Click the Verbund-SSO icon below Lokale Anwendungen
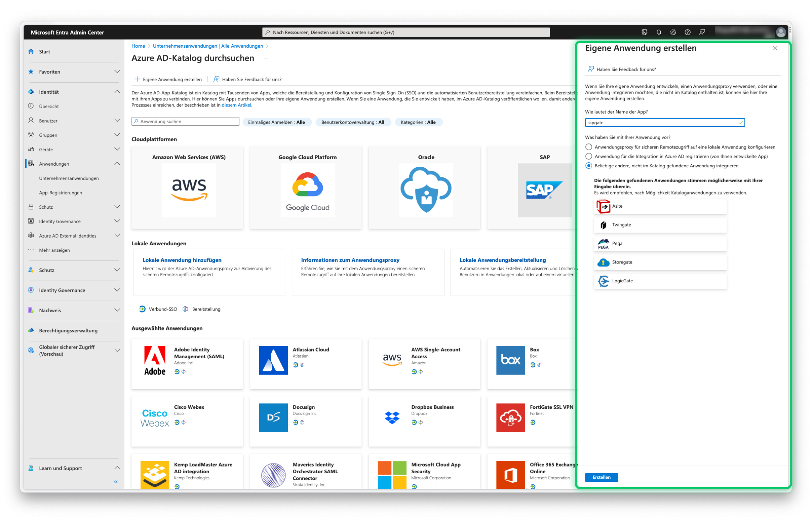Screen dimensions: 812x527 click(x=142, y=309)
